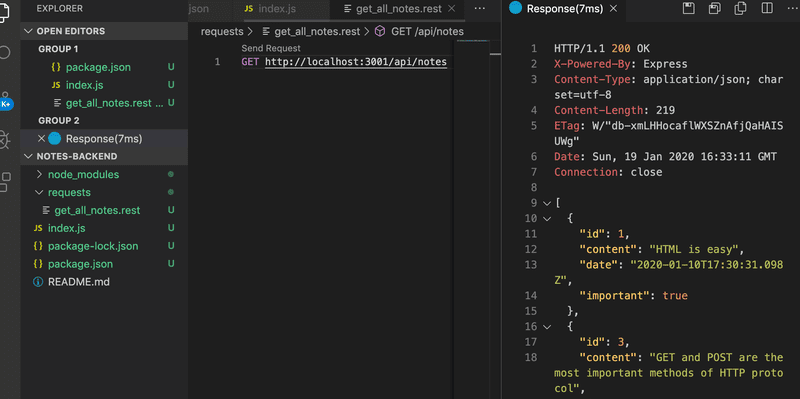Viewport: 800px width, 399px height.
Task: Click the Save response icon
Action: coord(689,8)
